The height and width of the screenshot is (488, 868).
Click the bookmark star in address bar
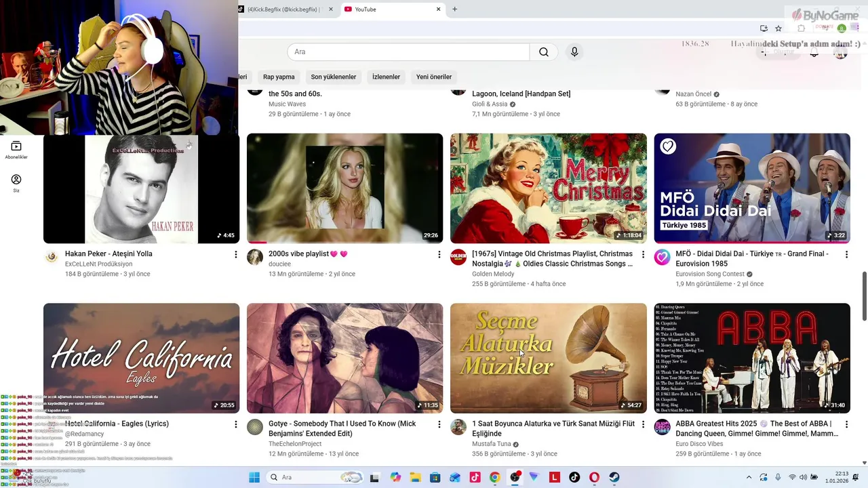pos(778,28)
